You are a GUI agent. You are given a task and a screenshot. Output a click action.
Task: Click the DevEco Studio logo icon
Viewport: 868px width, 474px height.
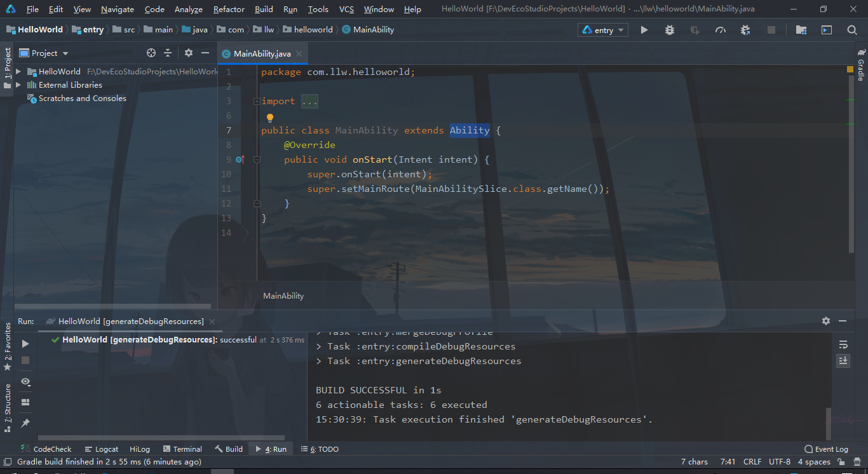[11, 9]
